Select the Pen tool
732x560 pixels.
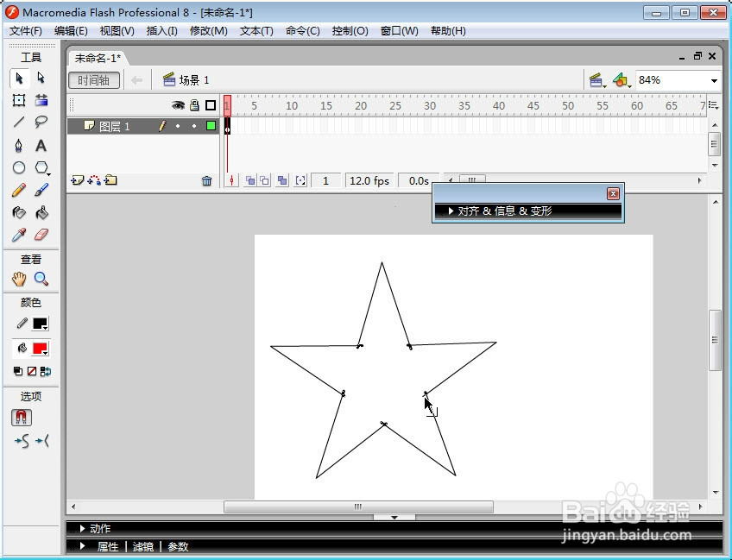tap(19, 146)
